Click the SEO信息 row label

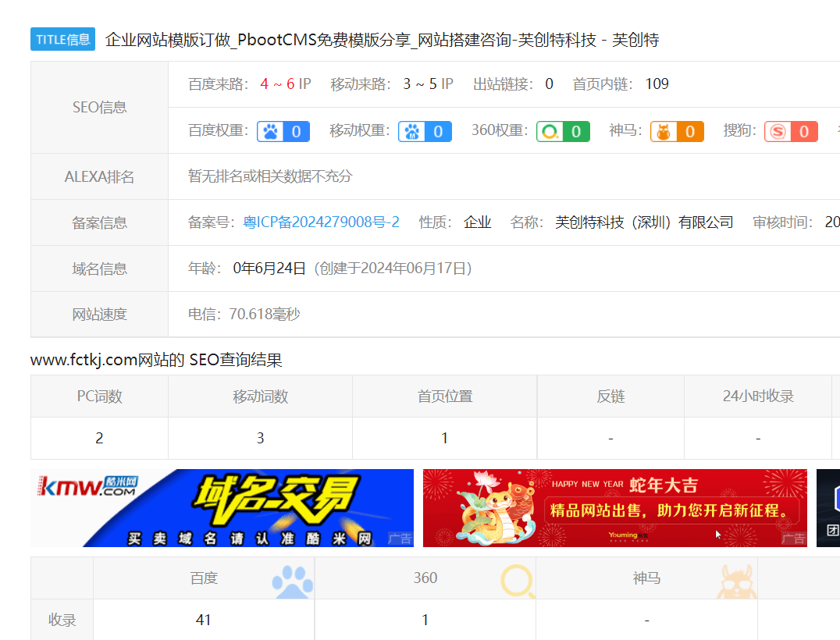[100, 107]
